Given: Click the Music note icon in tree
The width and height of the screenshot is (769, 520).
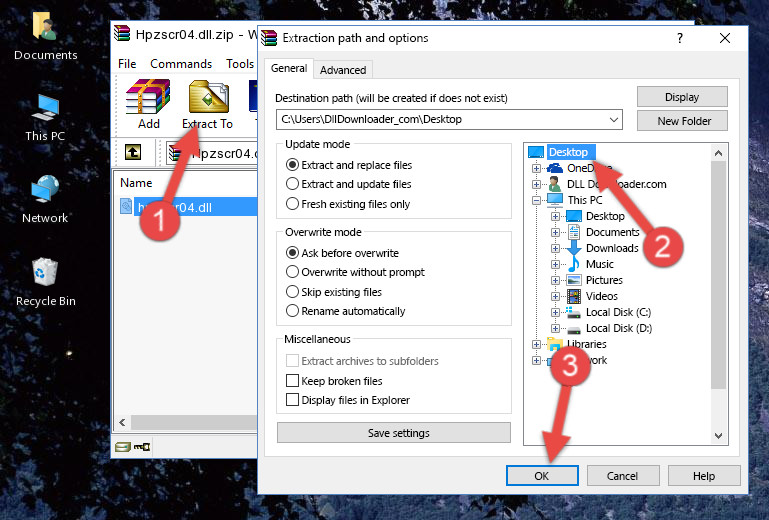Looking at the screenshot, I should [x=573, y=264].
